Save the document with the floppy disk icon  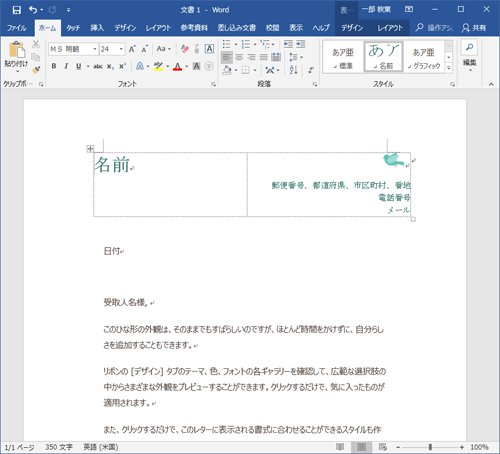[x=17, y=10]
